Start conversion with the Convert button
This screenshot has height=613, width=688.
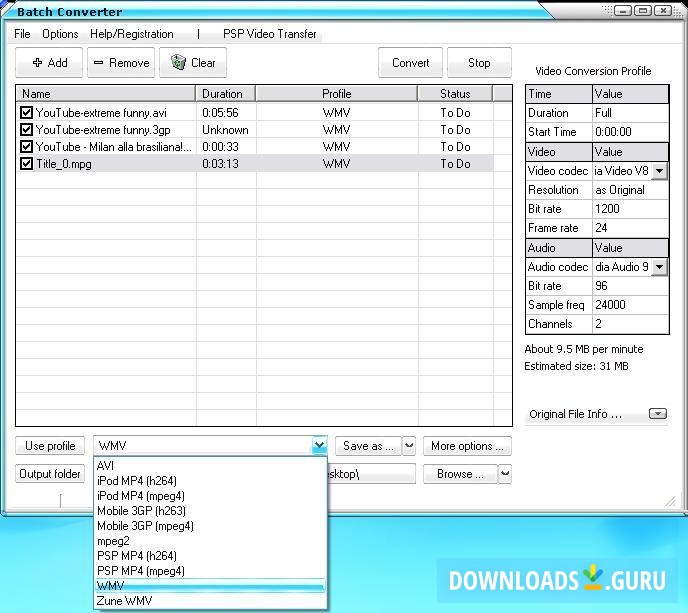tap(410, 63)
